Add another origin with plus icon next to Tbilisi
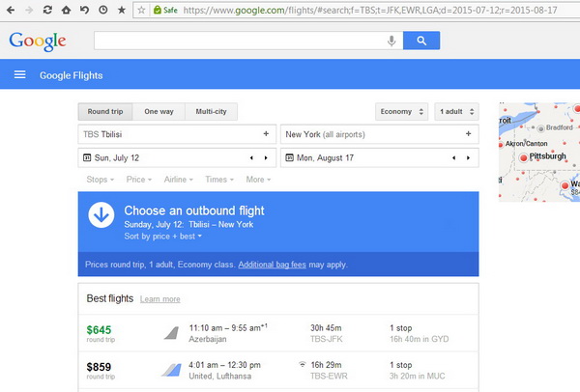 (266, 133)
